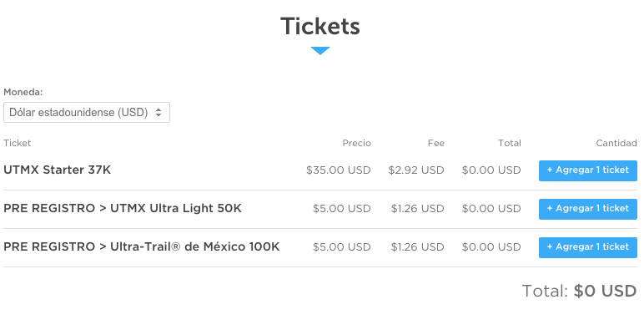The image size is (644, 330).
Task: Click the Total column header
Action: tap(510, 143)
